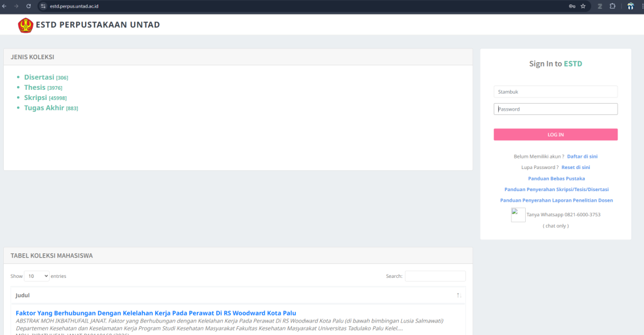Click the Judul column sort arrows

tap(458, 295)
